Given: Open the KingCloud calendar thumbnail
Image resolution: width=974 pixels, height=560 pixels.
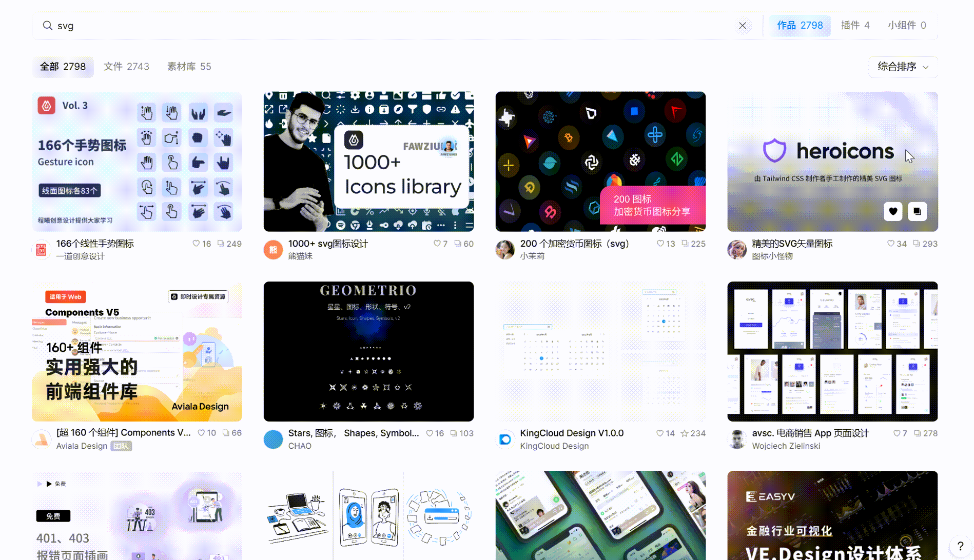Looking at the screenshot, I should (600, 351).
